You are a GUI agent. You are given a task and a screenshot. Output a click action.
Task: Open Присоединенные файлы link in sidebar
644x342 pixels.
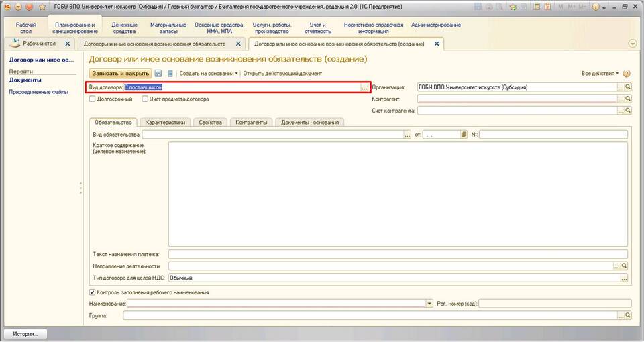click(x=39, y=92)
